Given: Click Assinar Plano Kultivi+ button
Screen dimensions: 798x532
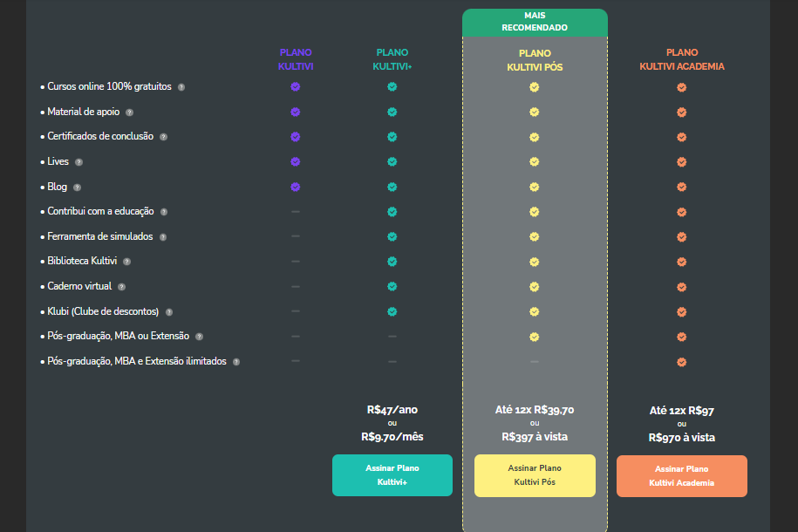Looking at the screenshot, I should tap(392, 475).
